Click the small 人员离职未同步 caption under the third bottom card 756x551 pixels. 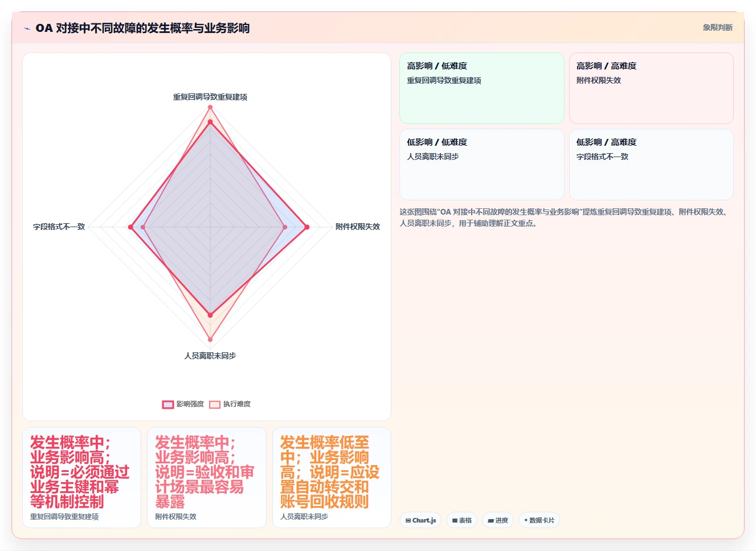[x=304, y=517]
